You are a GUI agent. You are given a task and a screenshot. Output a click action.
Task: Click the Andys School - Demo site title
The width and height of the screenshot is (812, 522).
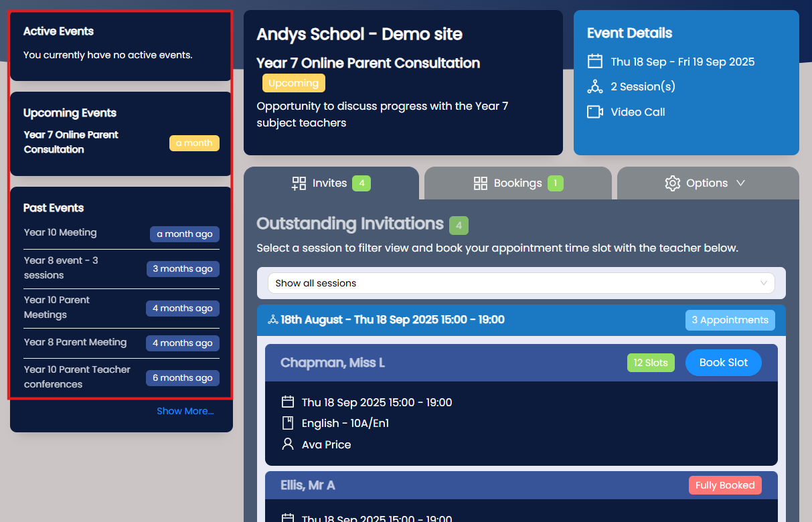point(359,34)
